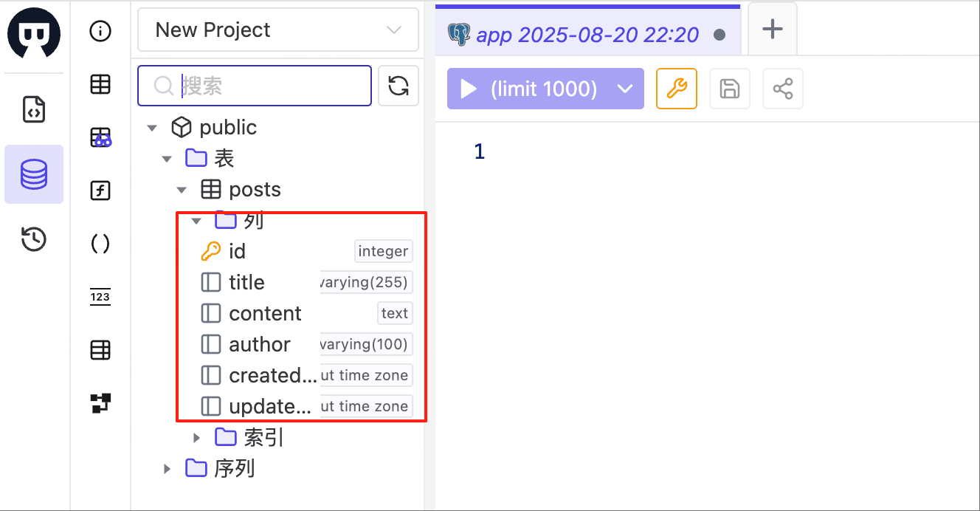Open the procedures parentheses icon

coord(100,244)
